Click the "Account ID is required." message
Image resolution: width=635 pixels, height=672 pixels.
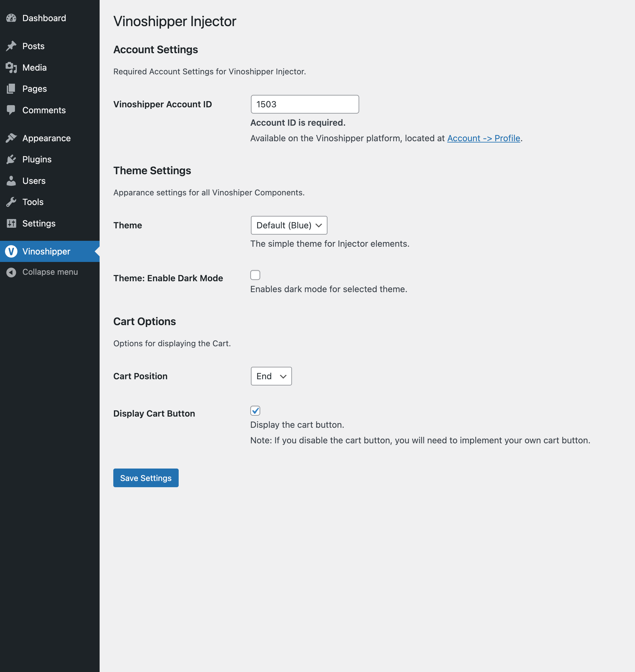coord(298,123)
